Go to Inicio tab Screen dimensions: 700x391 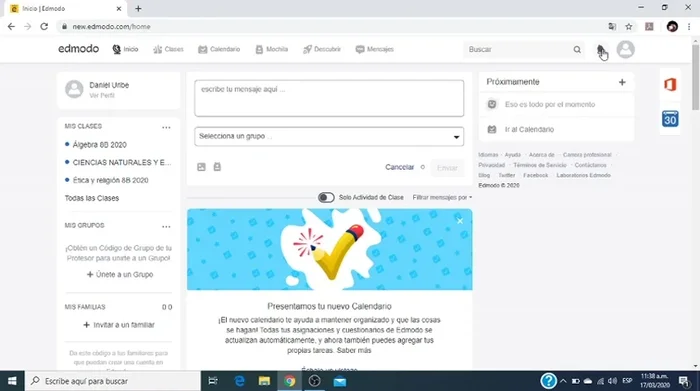pos(125,49)
